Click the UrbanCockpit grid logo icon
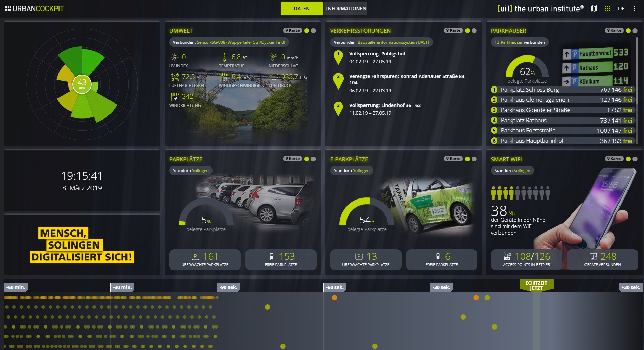This screenshot has height=350, width=644. click(7, 9)
